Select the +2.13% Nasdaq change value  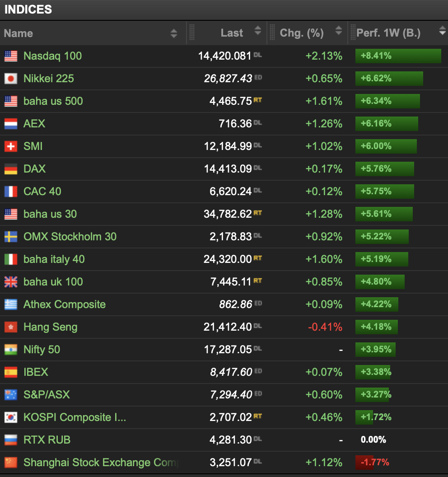click(324, 56)
